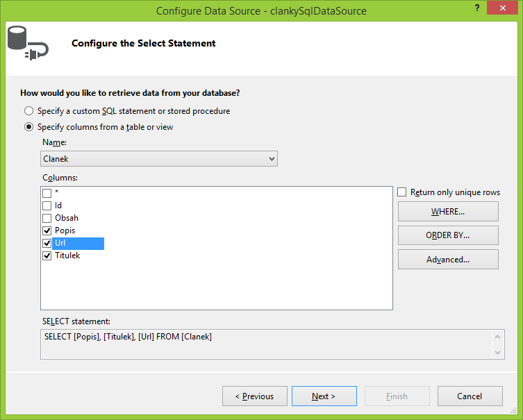Click the Popis column label
Viewport: 523px width, 420px height.
(65, 230)
